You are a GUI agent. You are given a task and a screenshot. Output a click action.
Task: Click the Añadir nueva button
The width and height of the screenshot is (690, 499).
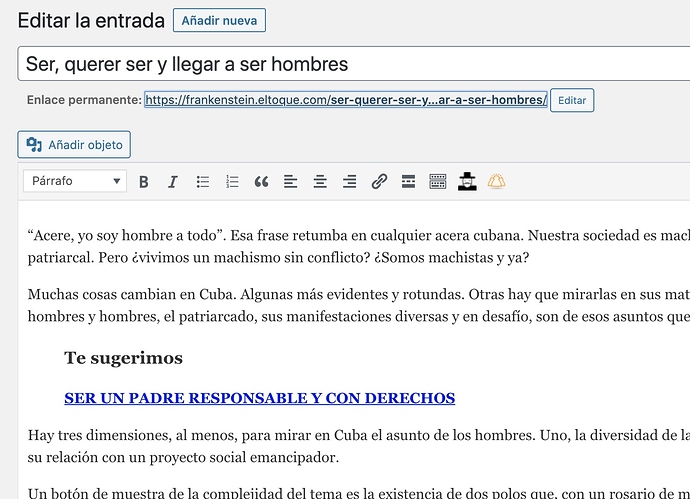pos(219,20)
